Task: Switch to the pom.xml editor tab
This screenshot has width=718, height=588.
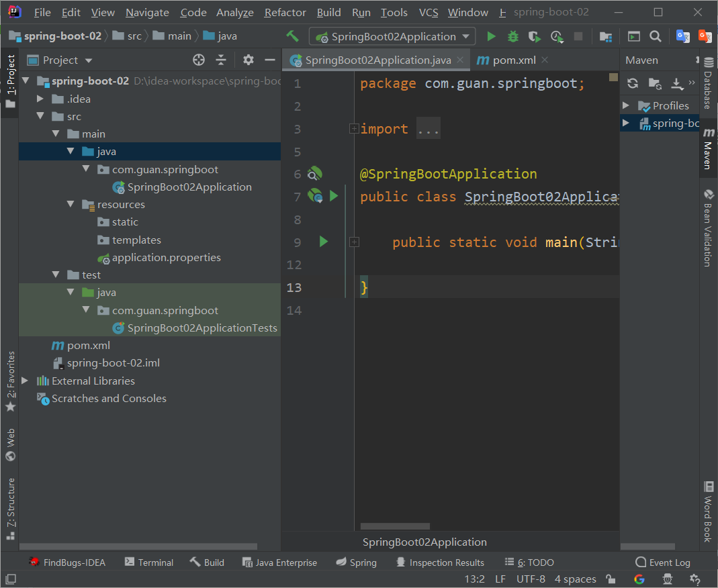Action: click(514, 60)
